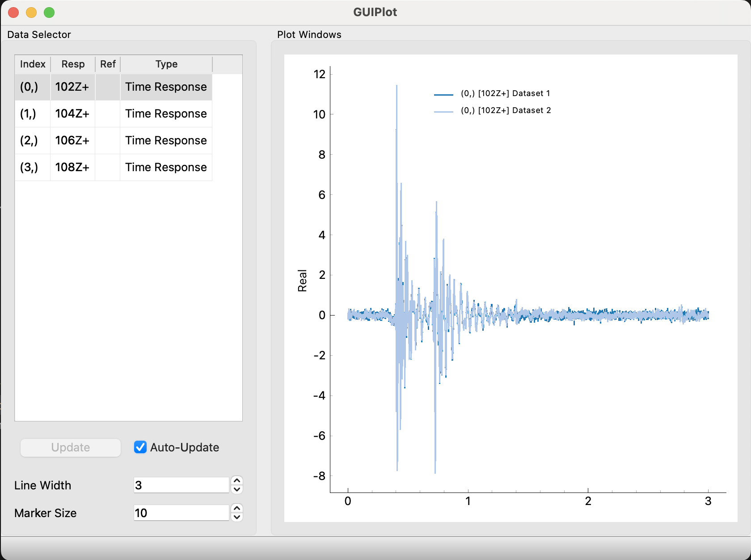Viewport: 751px width, 560px height.
Task: Select the 106Z+ response cell
Action: 73,140
